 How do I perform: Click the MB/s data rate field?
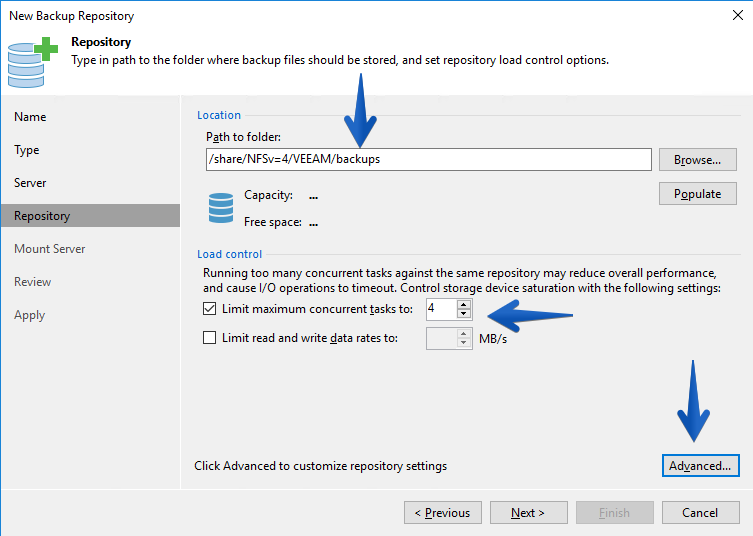tap(441, 339)
